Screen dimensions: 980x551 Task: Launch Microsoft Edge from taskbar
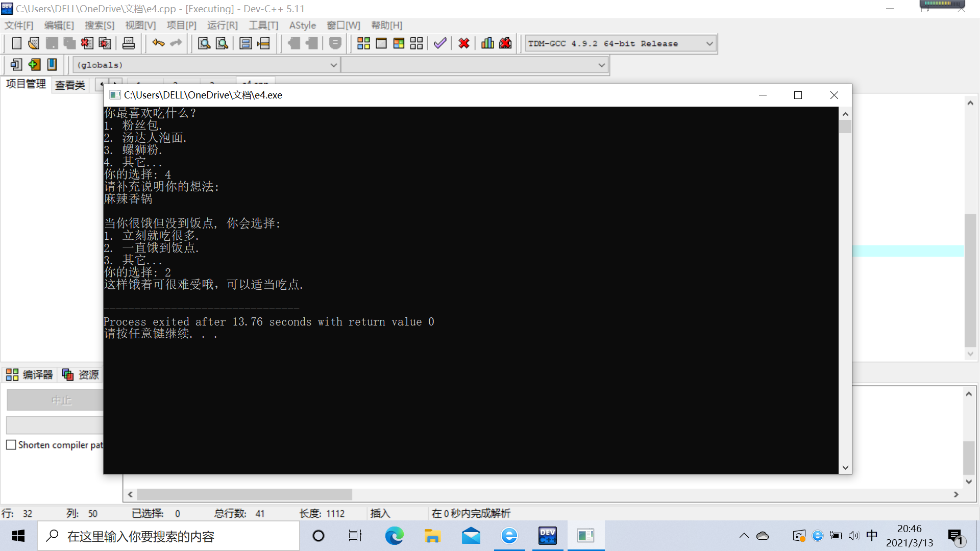tap(394, 536)
